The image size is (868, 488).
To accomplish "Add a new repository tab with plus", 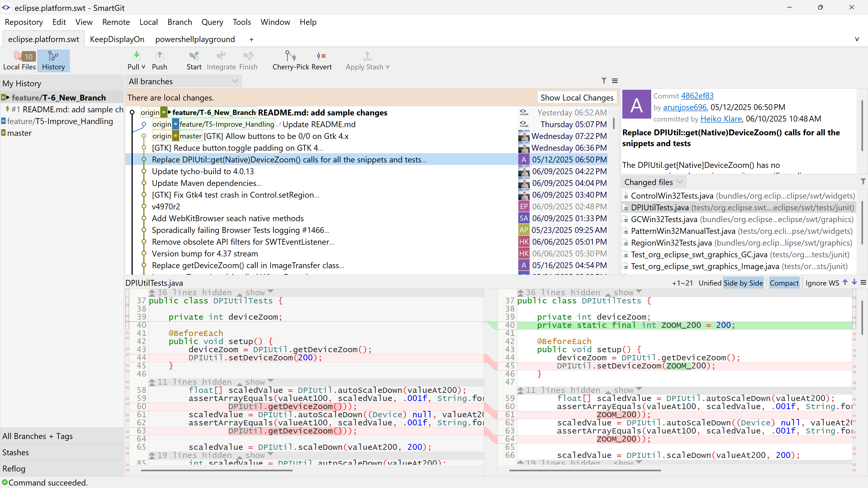I will pos(251,39).
